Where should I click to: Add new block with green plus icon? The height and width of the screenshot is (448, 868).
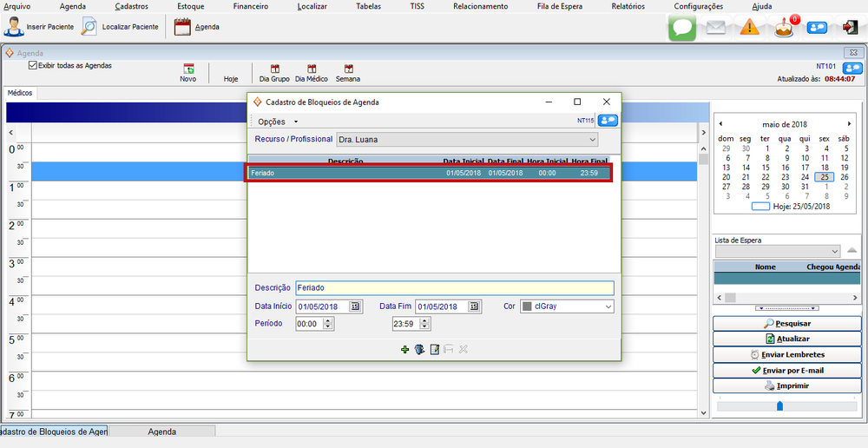coord(404,349)
